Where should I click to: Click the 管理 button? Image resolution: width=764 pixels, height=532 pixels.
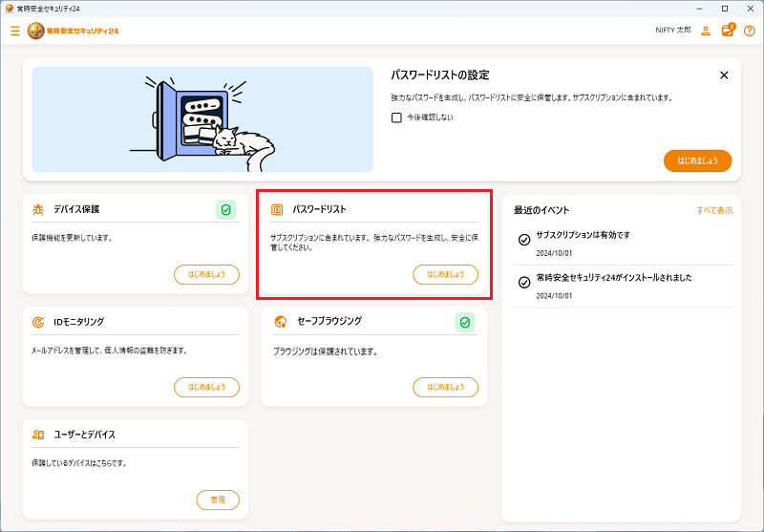(218, 500)
